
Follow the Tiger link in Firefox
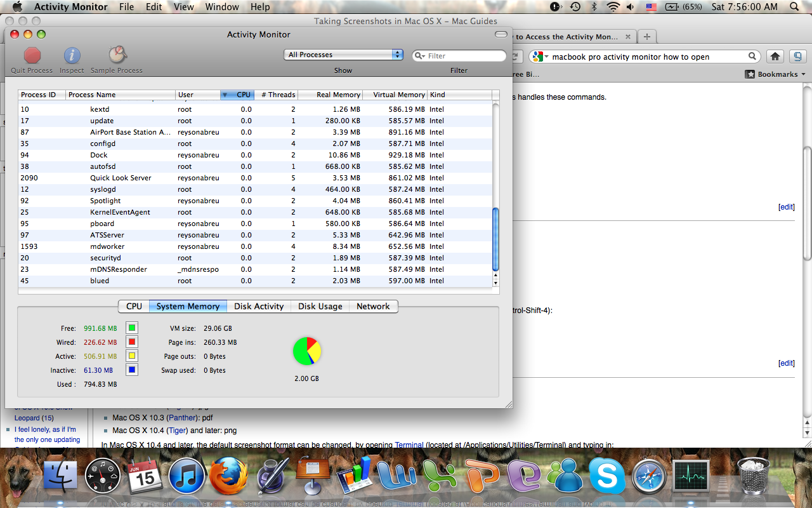click(178, 430)
